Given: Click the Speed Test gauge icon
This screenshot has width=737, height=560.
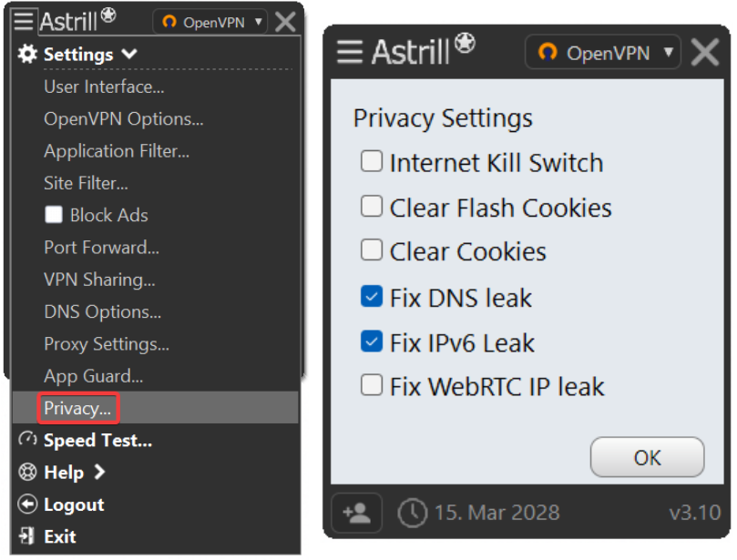Looking at the screenshot, I should point(27,440).
